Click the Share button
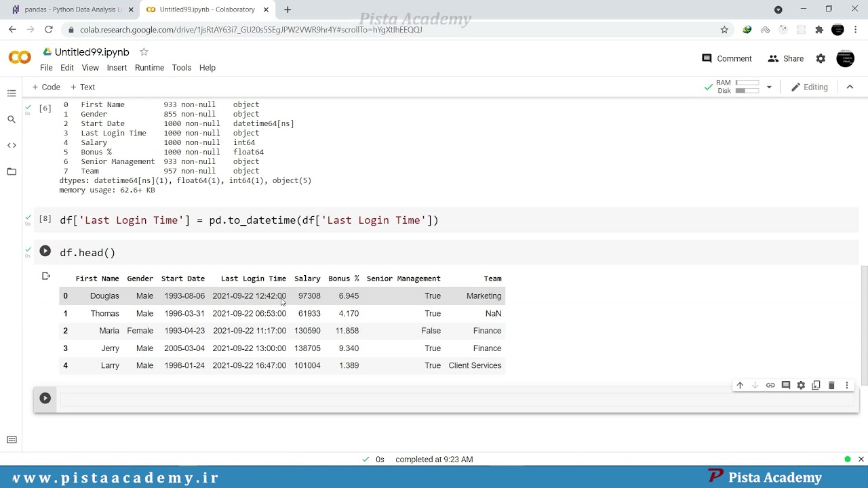This screenshot has height=488, width=868. (785, 59)
